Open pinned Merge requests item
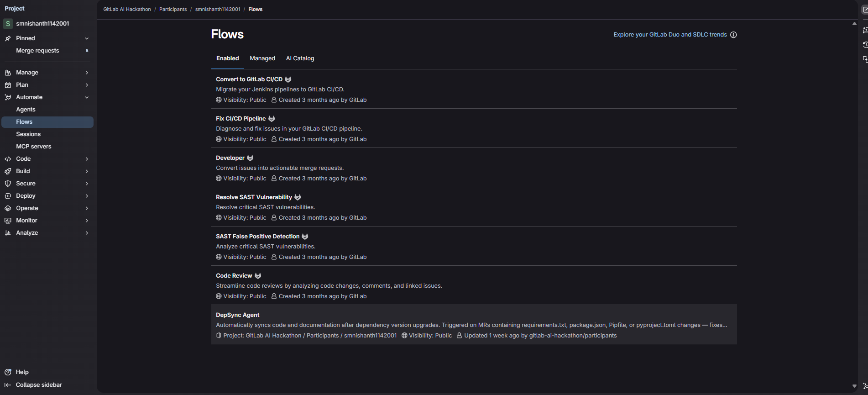868x395 pixels. point(47,51)
